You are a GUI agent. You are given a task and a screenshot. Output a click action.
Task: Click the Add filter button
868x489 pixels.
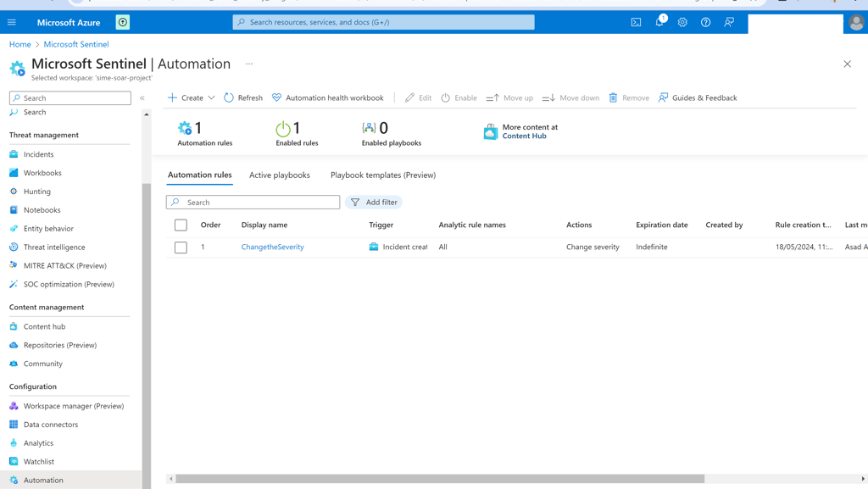[x=374, y=203]
